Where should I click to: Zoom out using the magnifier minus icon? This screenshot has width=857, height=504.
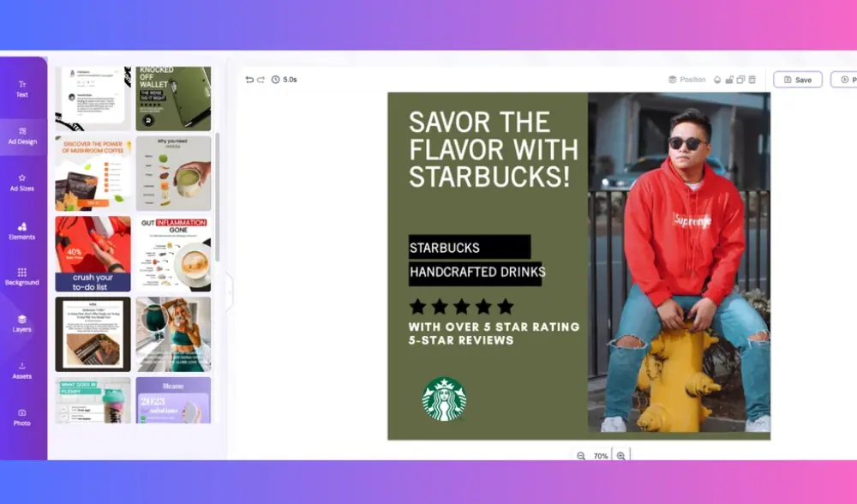coord(581,456)
